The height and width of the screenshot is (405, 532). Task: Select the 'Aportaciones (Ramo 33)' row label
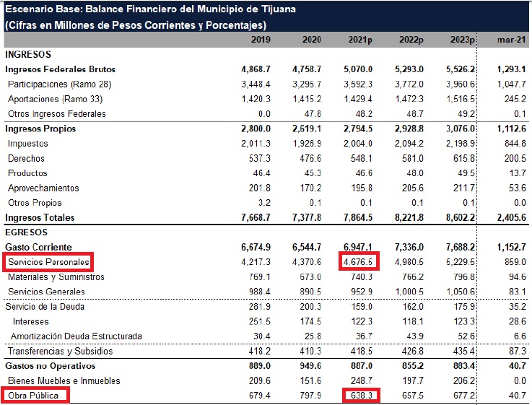[x=59, y=99]
